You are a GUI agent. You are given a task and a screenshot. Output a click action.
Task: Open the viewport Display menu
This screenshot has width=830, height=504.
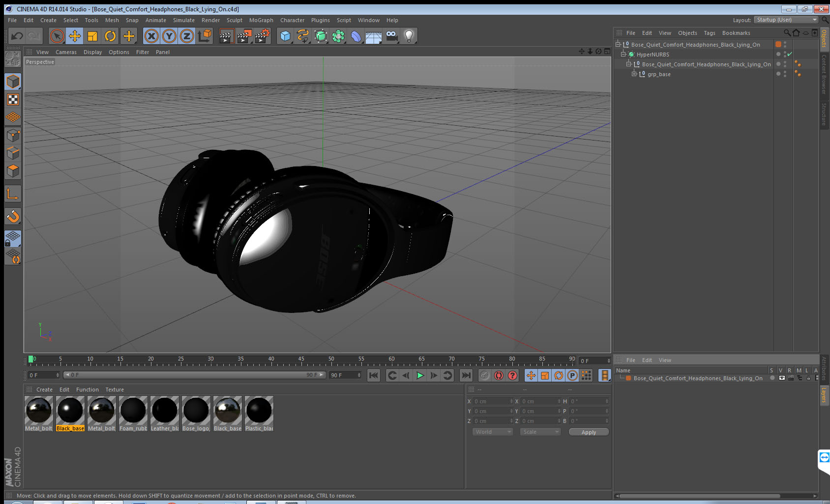(92, 52)
